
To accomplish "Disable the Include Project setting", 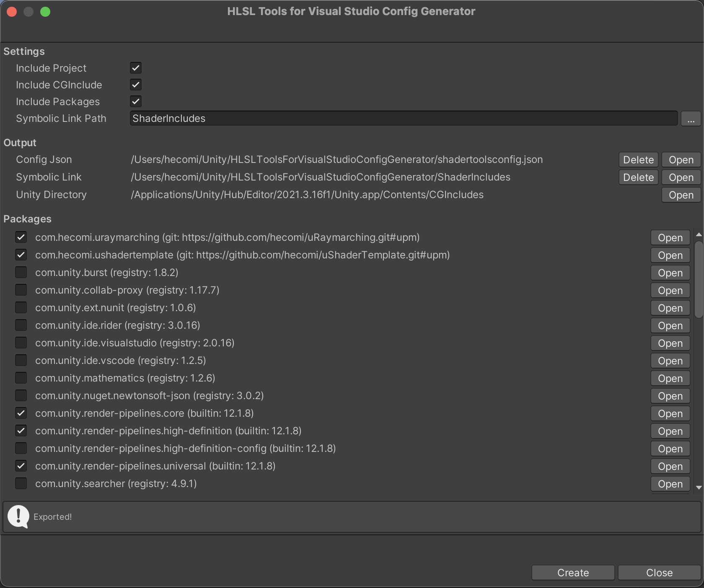I will [135, 68].
